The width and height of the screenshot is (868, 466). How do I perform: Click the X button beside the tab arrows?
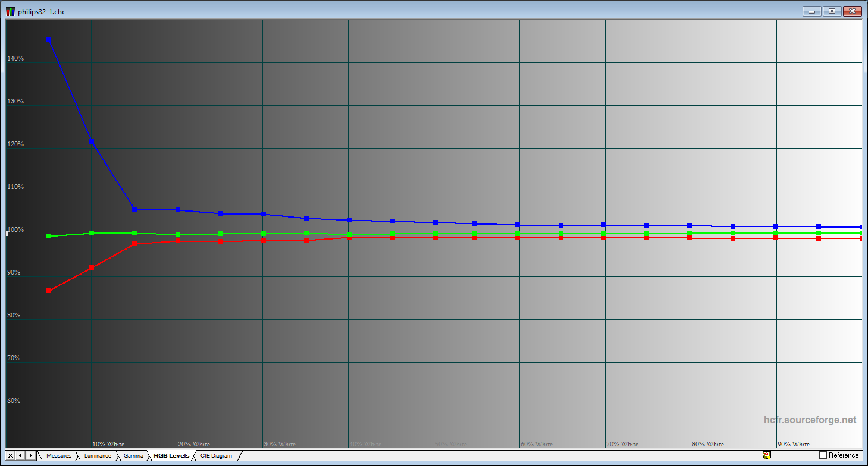point(11,456)
